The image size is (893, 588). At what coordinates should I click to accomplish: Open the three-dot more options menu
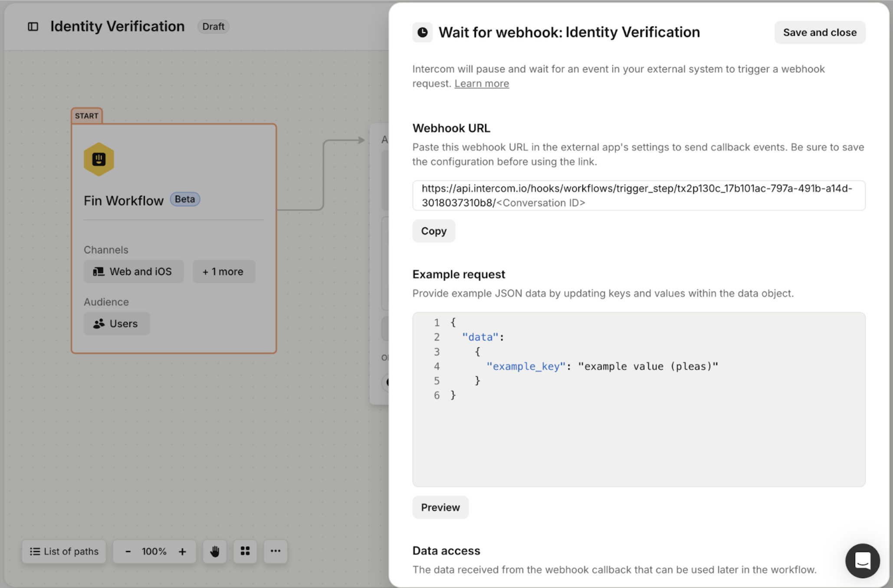coord(276,551)
